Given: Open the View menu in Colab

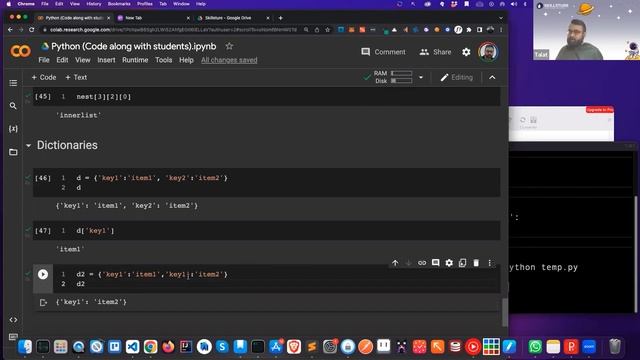Looking at the screenshot, I should click(82, 60).
